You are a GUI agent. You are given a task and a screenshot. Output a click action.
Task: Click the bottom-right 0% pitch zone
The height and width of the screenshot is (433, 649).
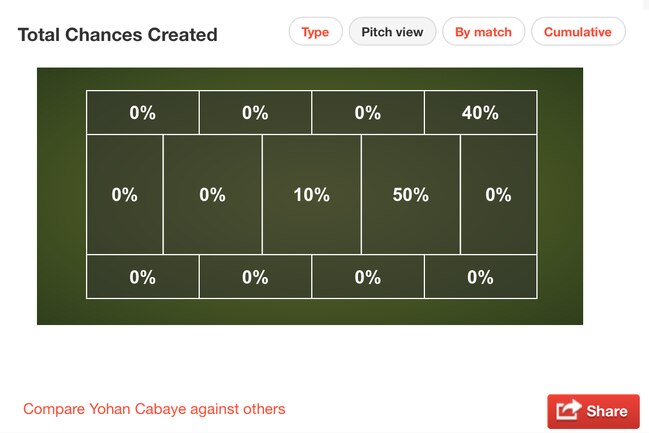480,277
